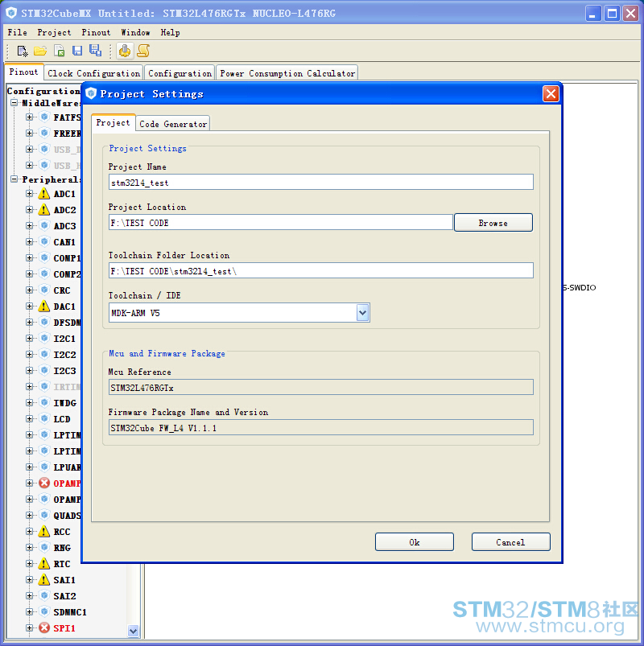Click the warning icon beside SAI1

click(44, 580)
